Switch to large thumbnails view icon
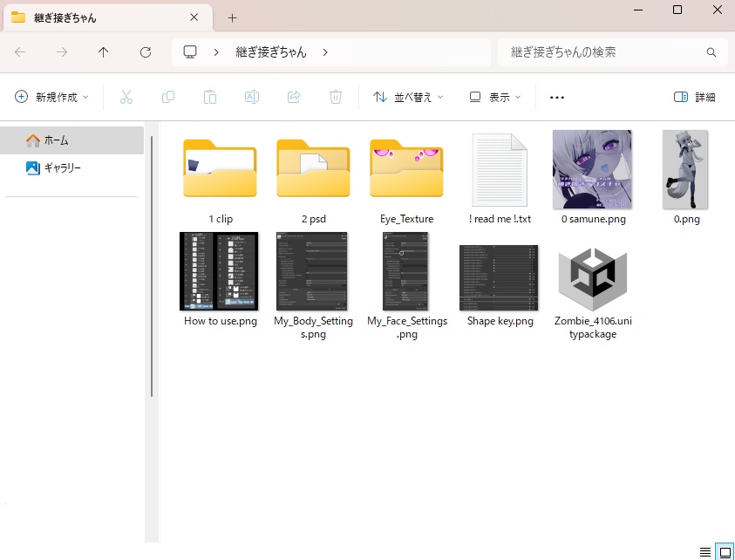735x560 pixels. [x=725, y=552]
